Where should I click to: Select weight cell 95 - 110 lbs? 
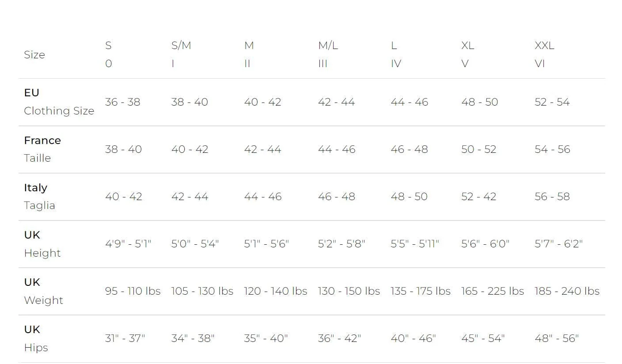[133, 291]
